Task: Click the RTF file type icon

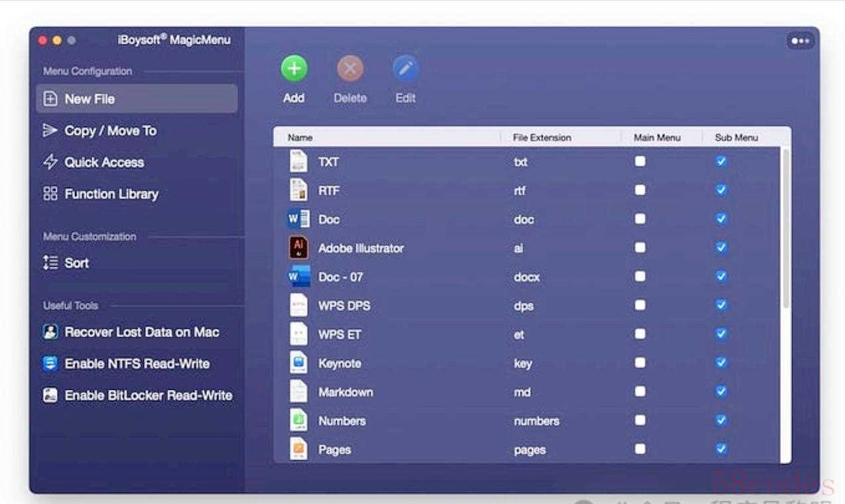Action: [x=299, y=190]
